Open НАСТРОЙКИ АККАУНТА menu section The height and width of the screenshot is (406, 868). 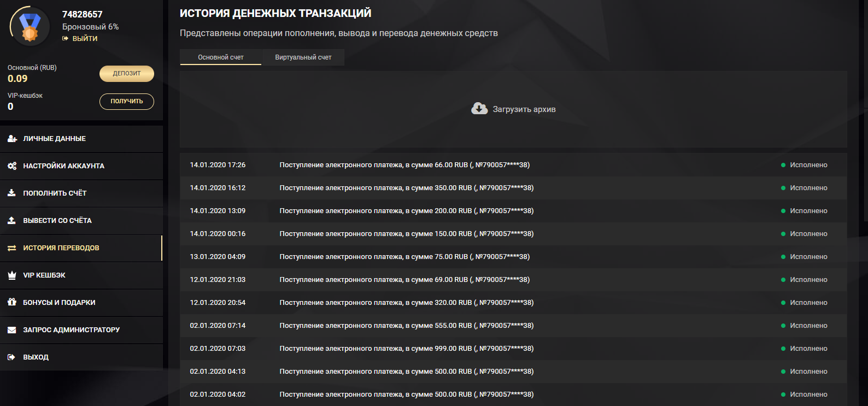[x=81, y=166]
